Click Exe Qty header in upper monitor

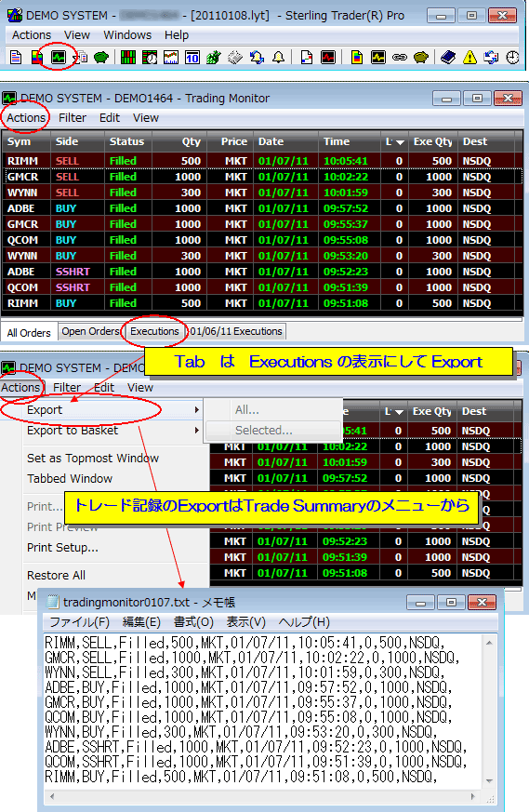coord(432,142)
